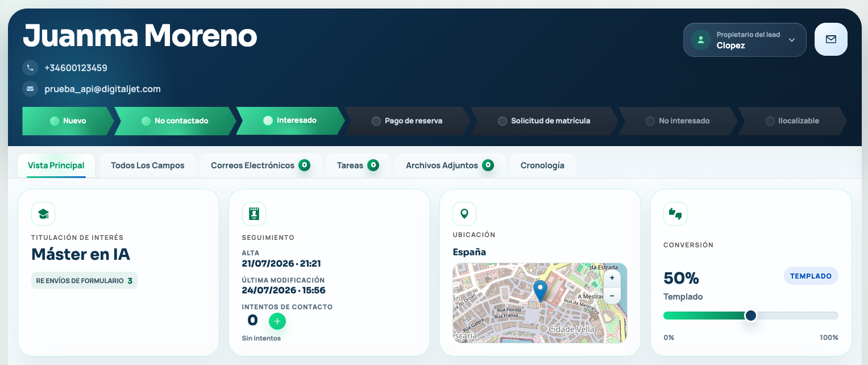Click the Tareas count badge
This screenshot has height=365, width=868.
point(373,165)
